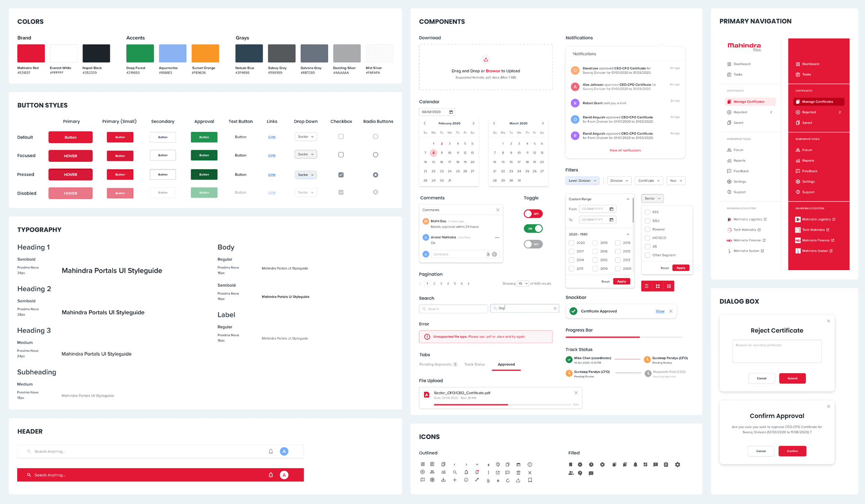
Task: Click the Reason for rejecting certificate field
Action: pos(777,351)
